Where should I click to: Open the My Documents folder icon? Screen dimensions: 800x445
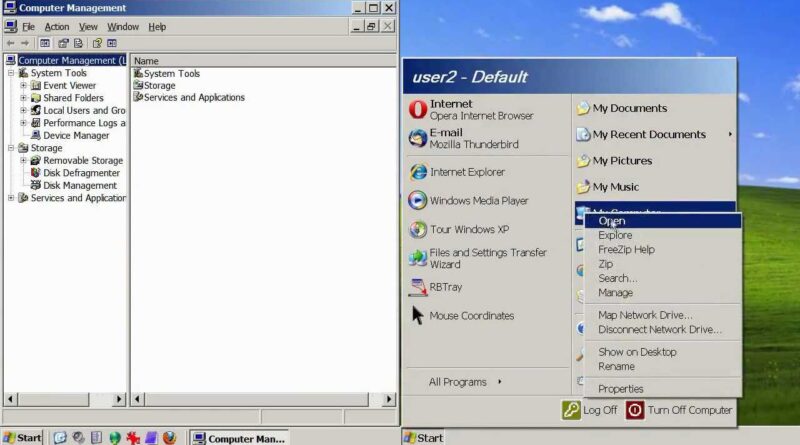point(583,108)
